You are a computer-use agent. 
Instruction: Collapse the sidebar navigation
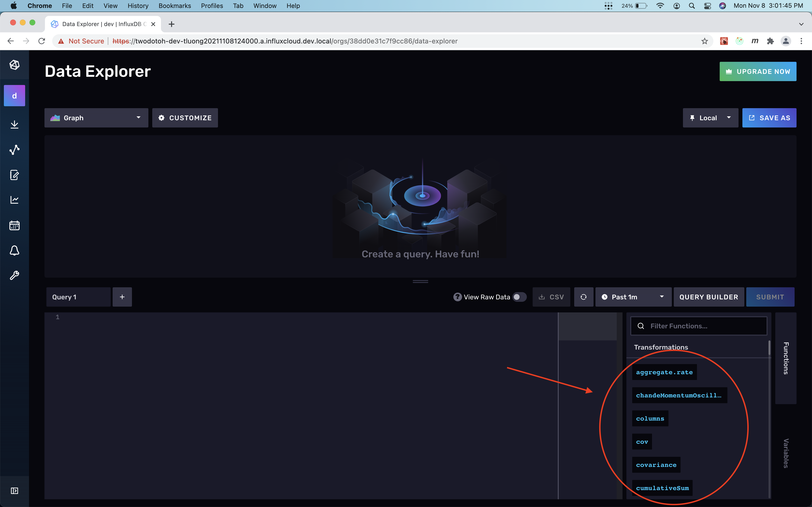point(14,491)
